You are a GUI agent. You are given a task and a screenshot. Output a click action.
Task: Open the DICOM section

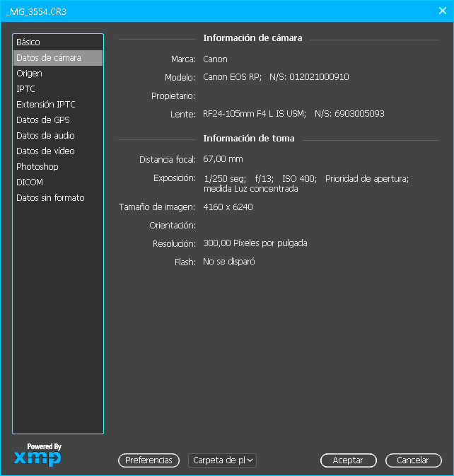point(58,182)
